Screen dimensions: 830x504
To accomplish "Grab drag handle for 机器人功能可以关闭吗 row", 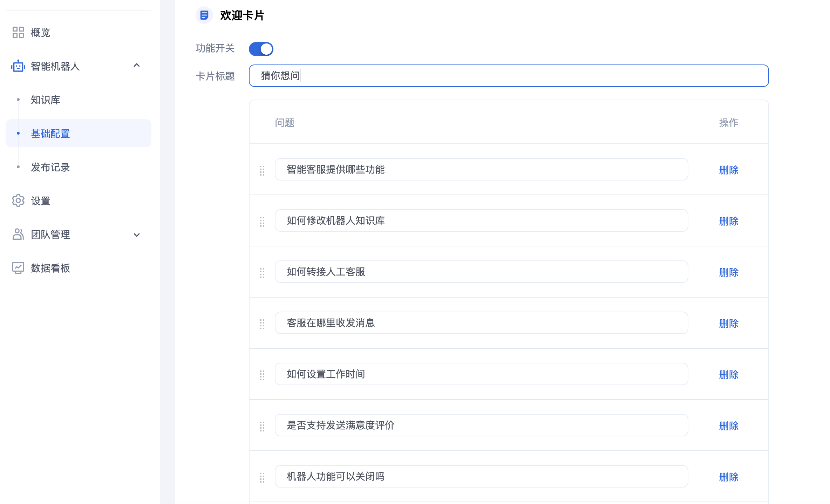I will click(262, 477).
